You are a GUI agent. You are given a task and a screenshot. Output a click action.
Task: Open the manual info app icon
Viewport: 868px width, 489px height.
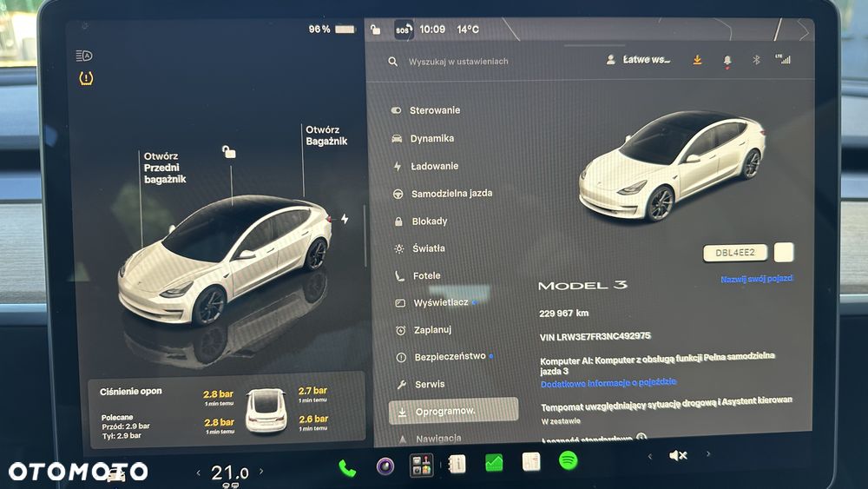click(457, 464)
